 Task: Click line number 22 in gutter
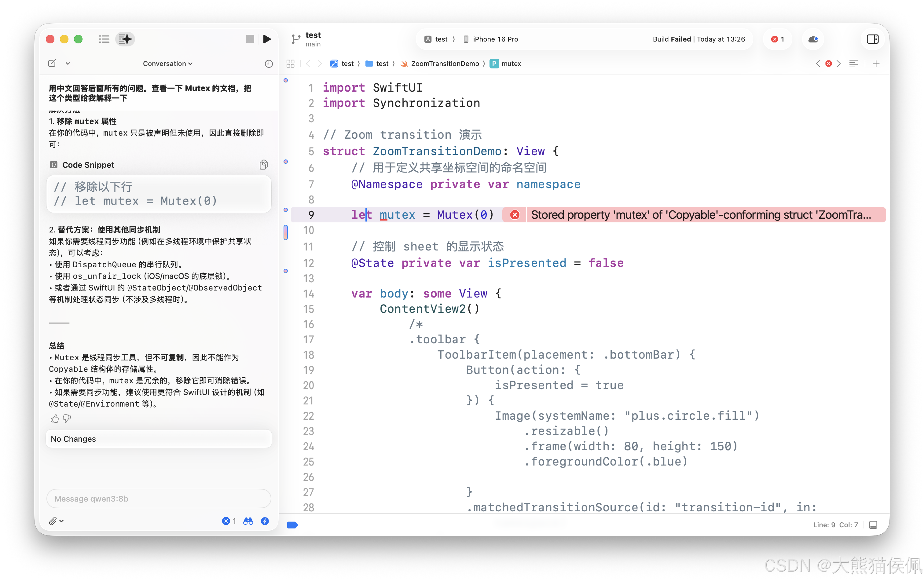coord(309,416)
